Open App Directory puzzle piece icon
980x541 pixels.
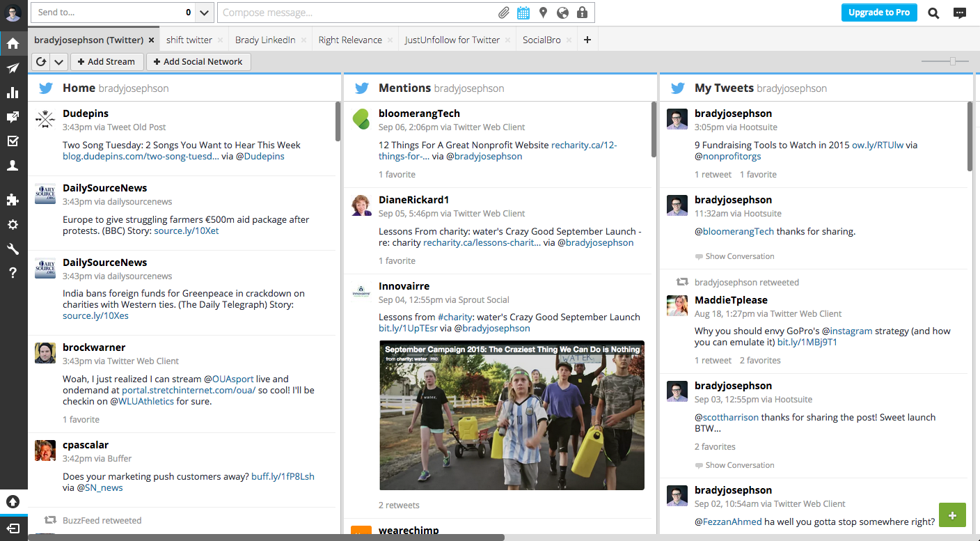tap(13, 200)
